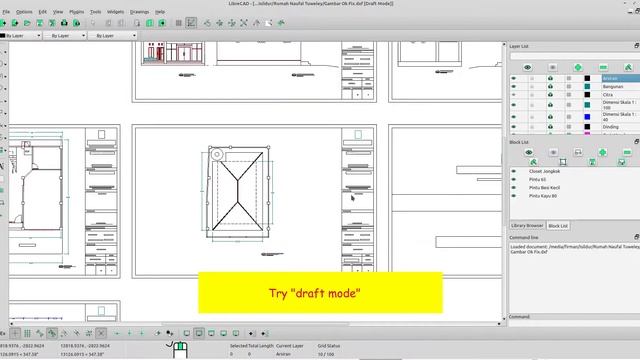
Task: Click the Command input field
Action: [575, 323]
